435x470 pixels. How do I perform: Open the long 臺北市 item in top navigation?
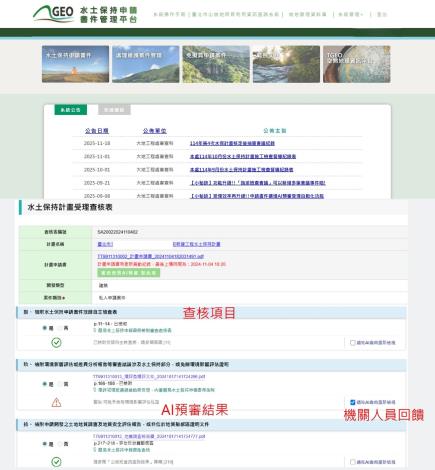tap(235, 14)
